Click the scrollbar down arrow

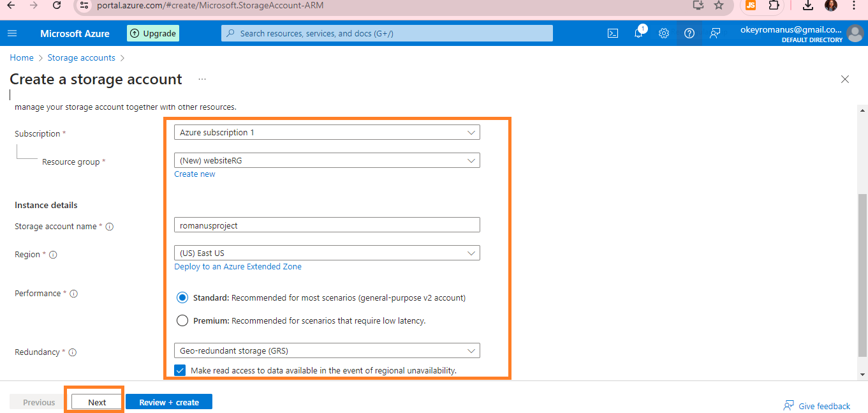[863, 375]
